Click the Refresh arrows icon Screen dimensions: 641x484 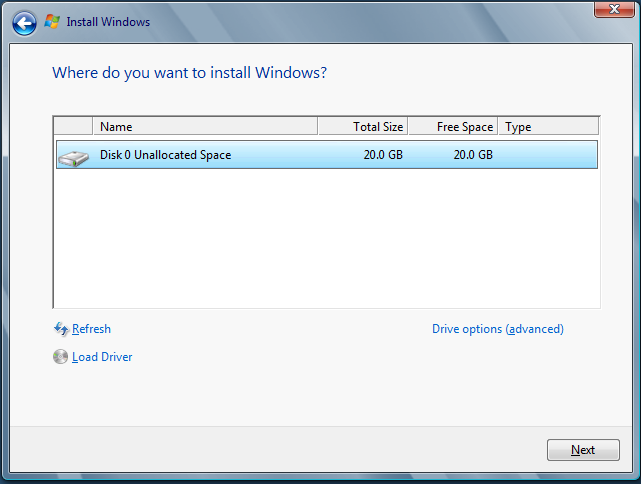(61, 329)
